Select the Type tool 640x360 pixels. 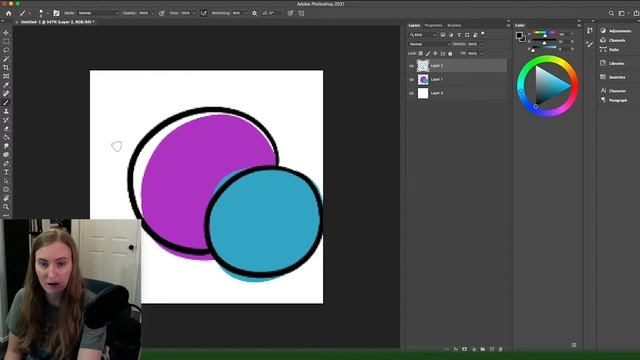(x=6, y=172)
